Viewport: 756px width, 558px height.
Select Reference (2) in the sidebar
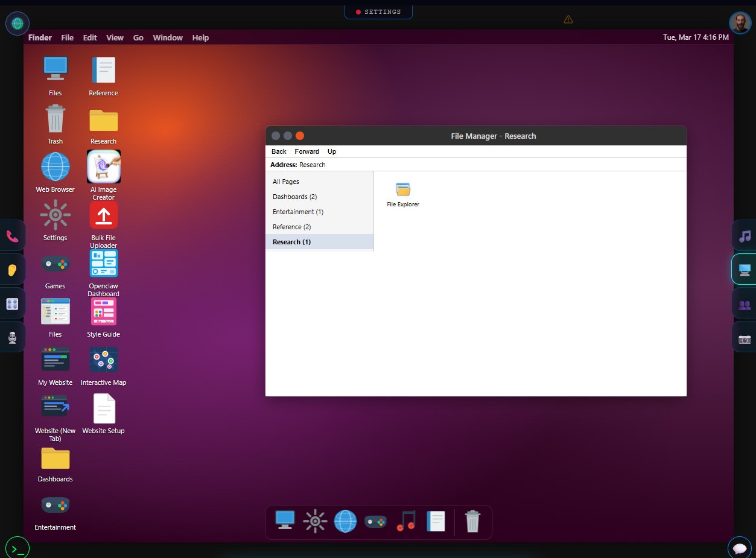point(319,227)
